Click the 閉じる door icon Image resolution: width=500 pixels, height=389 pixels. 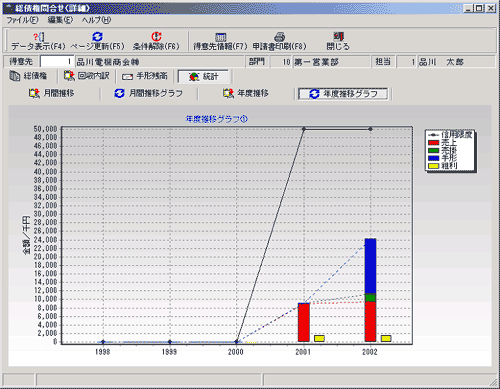tap(338, 36)
